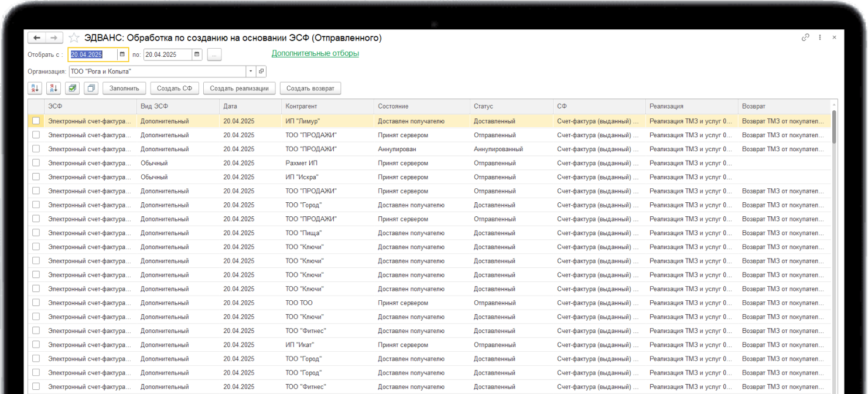Select the checkbox for Рахмет ИП row

pyautogui.click(x=36, y=163)
